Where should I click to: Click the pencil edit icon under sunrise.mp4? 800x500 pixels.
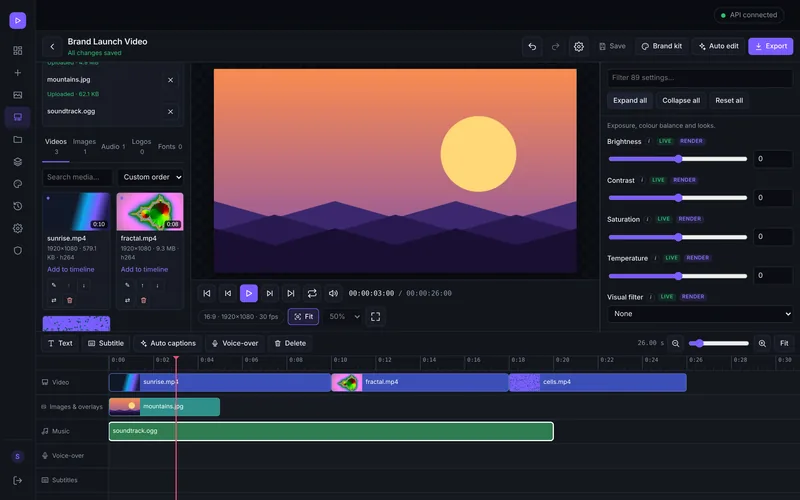[54, 285]
